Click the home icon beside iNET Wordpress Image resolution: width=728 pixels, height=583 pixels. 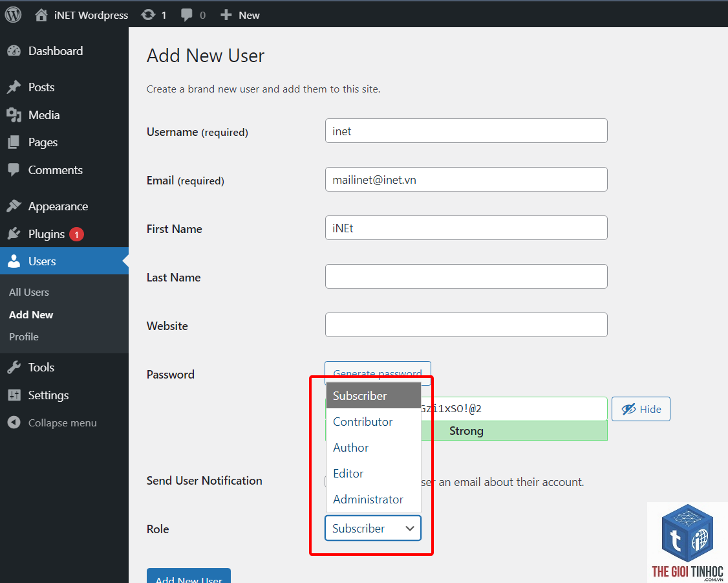coord(41,16)
